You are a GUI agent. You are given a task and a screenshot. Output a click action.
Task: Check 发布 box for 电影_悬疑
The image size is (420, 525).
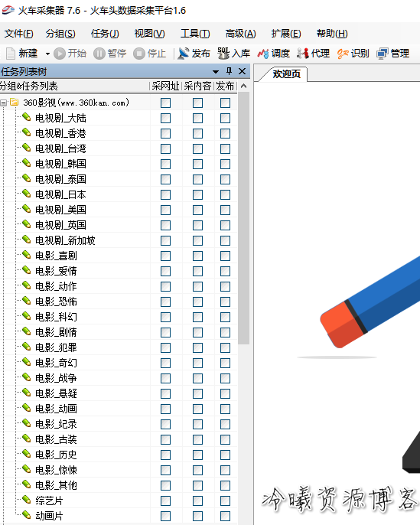(x=225, y=393)
